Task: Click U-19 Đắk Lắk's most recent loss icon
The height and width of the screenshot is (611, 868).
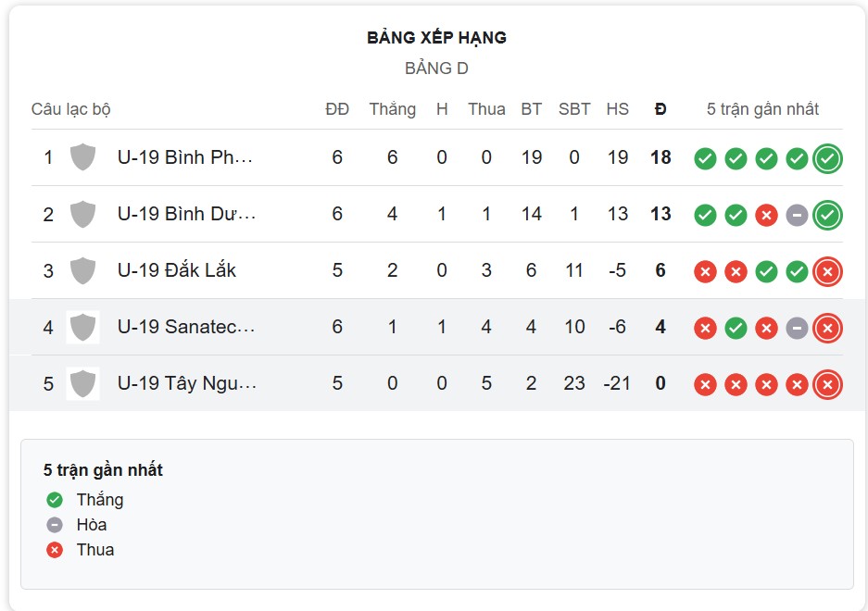Action: pyautogui.click(x=826, y=270)
